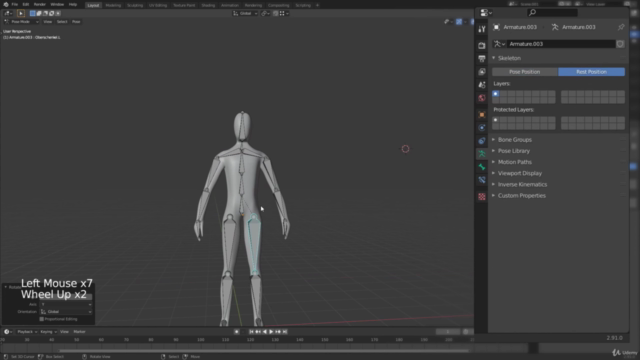The width and height of the screenshot is (640, 360).
Task: Open the View Layer properties tab icon
Action: [x=482, y=71]
